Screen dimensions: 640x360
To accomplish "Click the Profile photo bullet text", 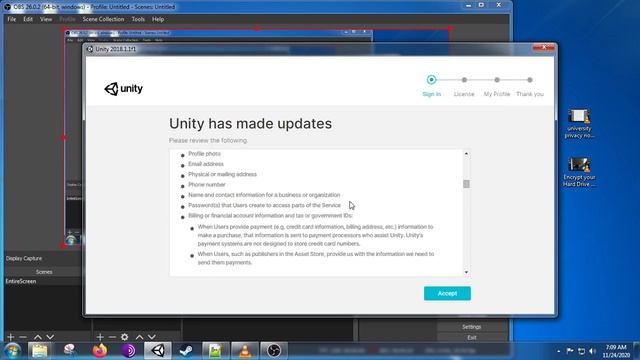I will click(x=204, y=153).
